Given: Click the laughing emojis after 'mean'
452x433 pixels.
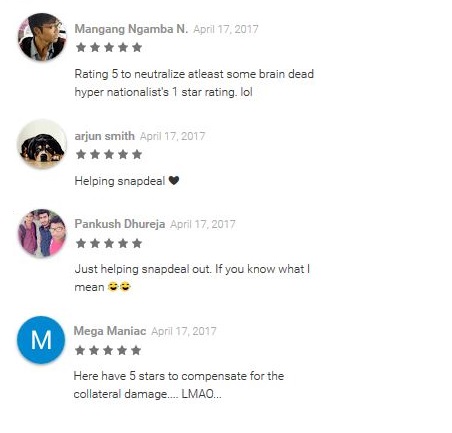Looking at the screenshot, I should click(x=119, y=286).
